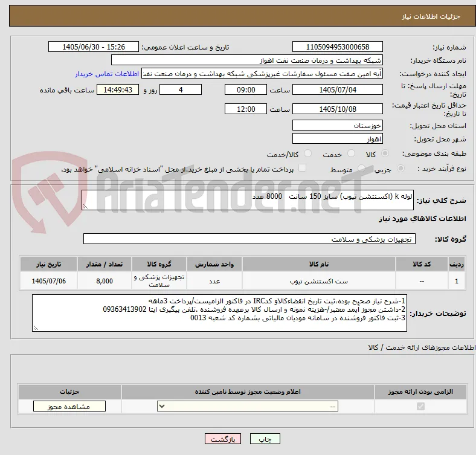476x455 pixels.
Task: Click the اطلاعات کالاهای مورد نیاز heading
Action: [422, 218]
